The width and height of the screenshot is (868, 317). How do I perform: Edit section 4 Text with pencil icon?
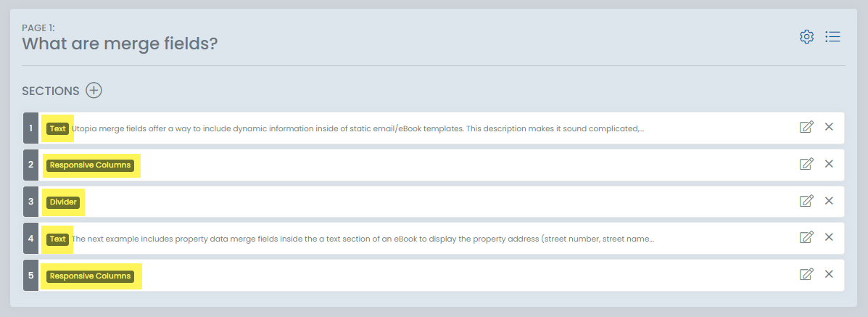[806, 237]
